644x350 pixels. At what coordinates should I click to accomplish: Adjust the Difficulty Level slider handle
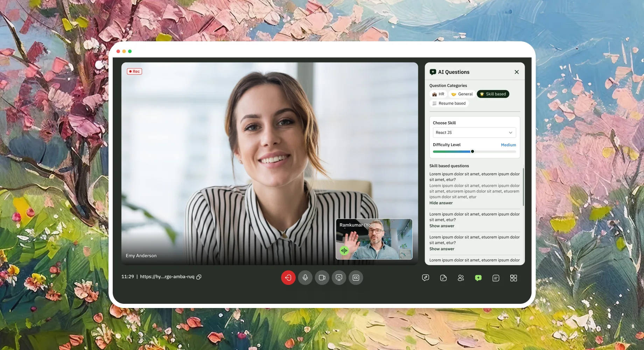point(472,152)
